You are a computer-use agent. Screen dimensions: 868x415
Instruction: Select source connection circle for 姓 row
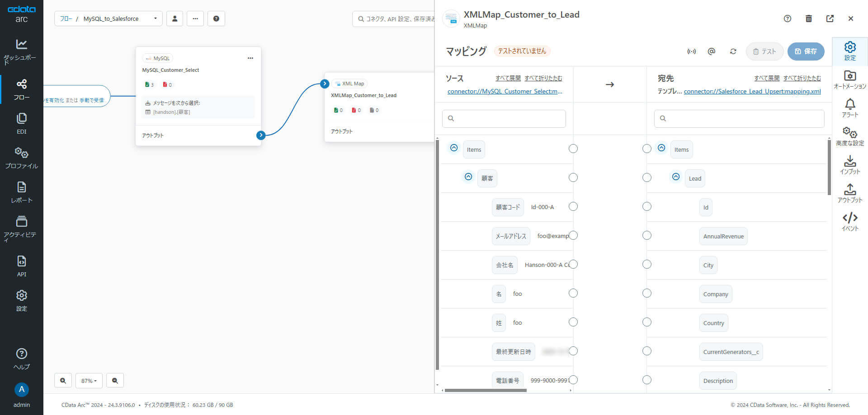573,322
